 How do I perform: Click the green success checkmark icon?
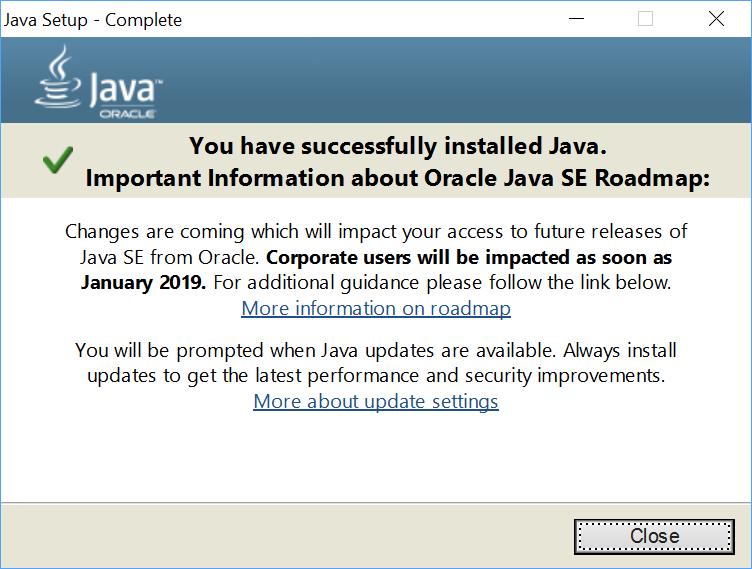(x=58, y=160)
